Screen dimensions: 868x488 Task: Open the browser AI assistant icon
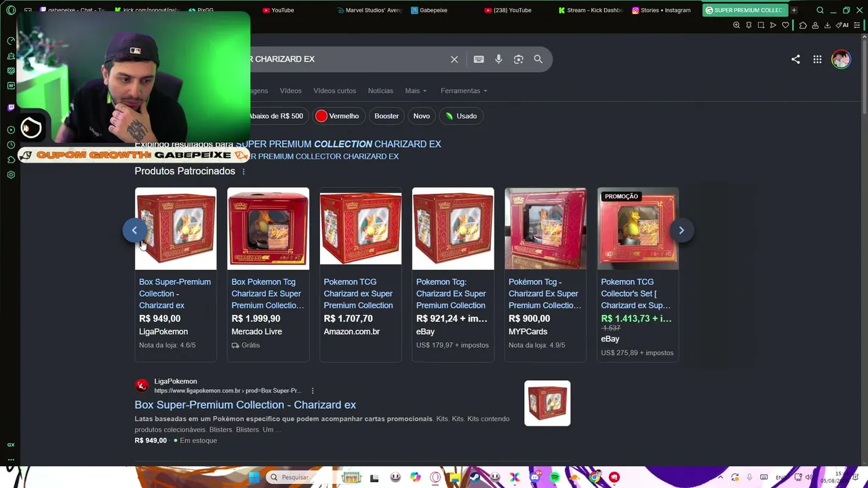pyautogui.click(x=843, y=25)
